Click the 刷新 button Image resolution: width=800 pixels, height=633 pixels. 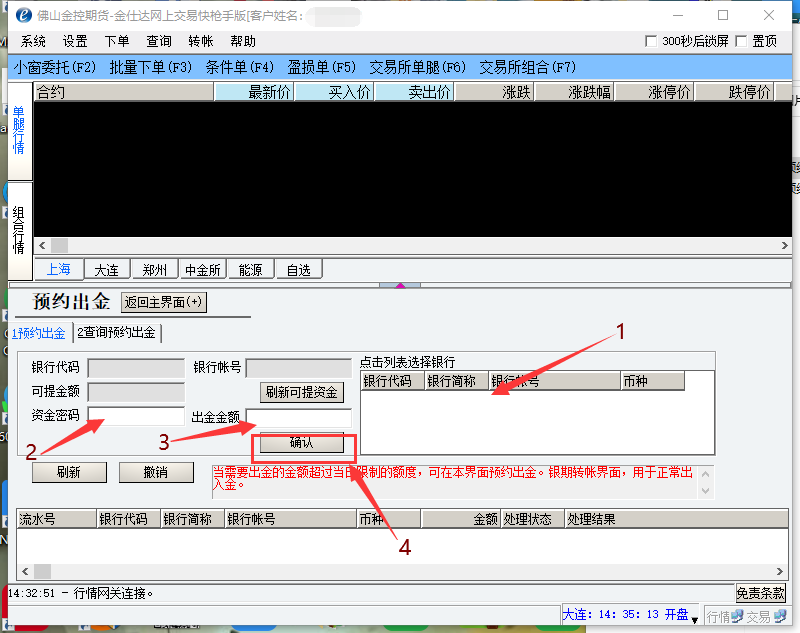(x=69, y=472)
